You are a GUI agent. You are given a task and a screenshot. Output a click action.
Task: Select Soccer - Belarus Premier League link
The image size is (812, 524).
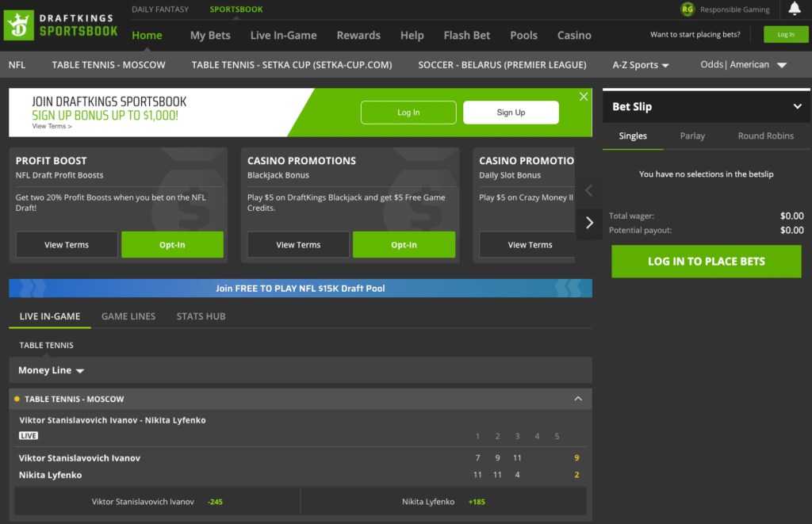pos(502,65)
